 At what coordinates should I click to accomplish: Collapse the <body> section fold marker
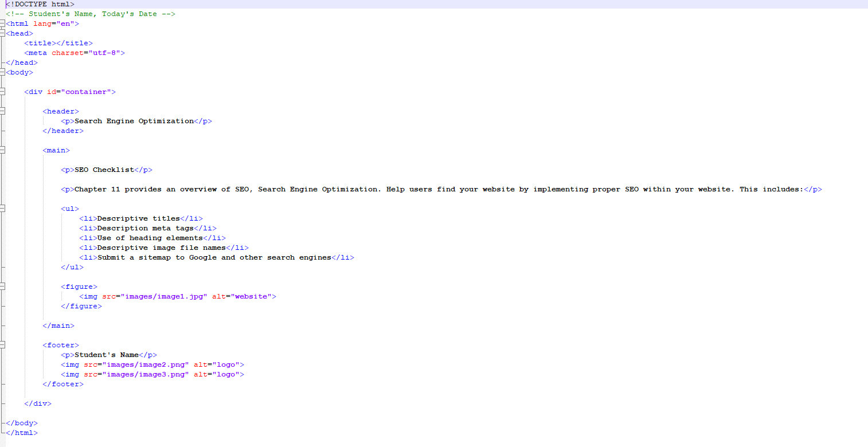click(x=3, y=72)
